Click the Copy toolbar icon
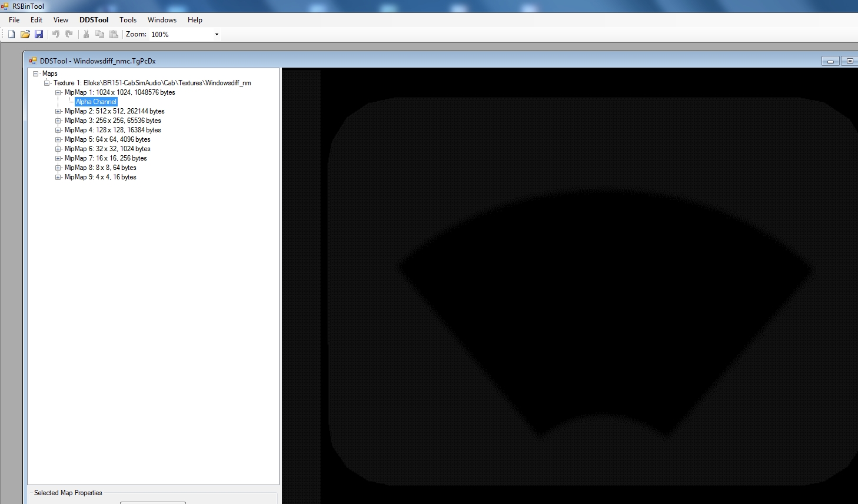 tap(99, 34)
